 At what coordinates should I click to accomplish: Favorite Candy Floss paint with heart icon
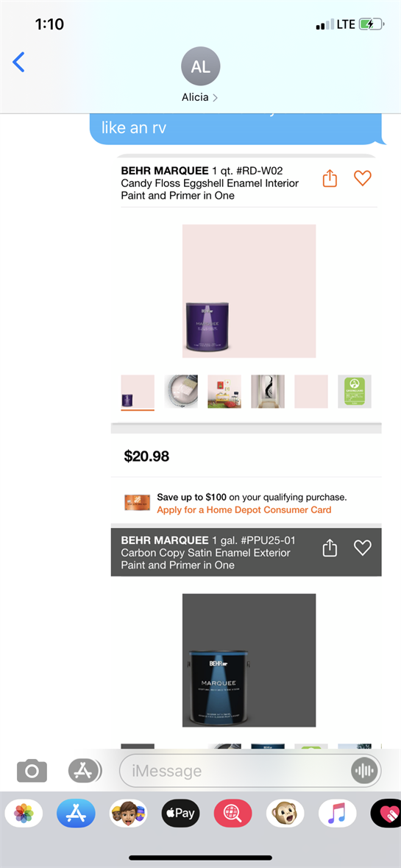coord(362,178)
